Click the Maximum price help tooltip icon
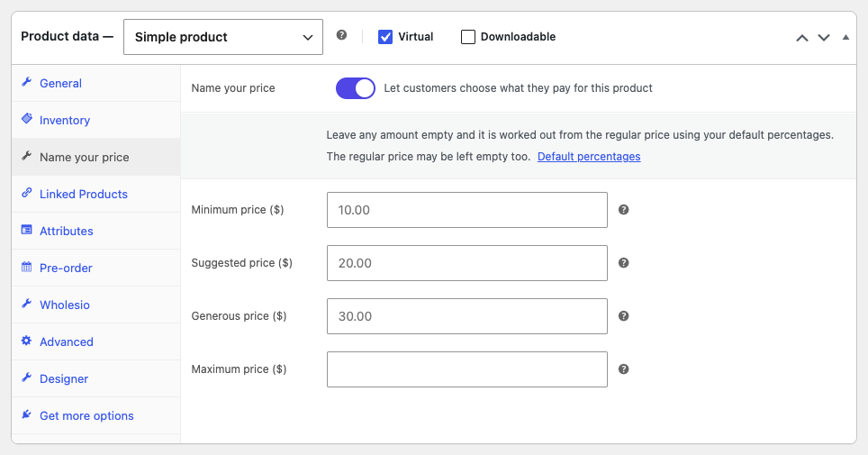This screenshot has height=455, width=868. (x=623, y=369)
